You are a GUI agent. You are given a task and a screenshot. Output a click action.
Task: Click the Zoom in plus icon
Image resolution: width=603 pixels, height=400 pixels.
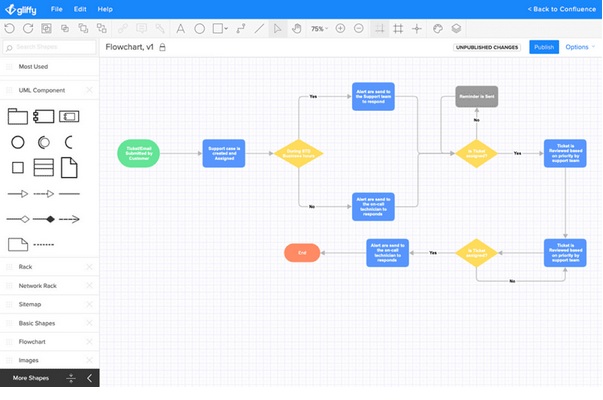[340, 28]
